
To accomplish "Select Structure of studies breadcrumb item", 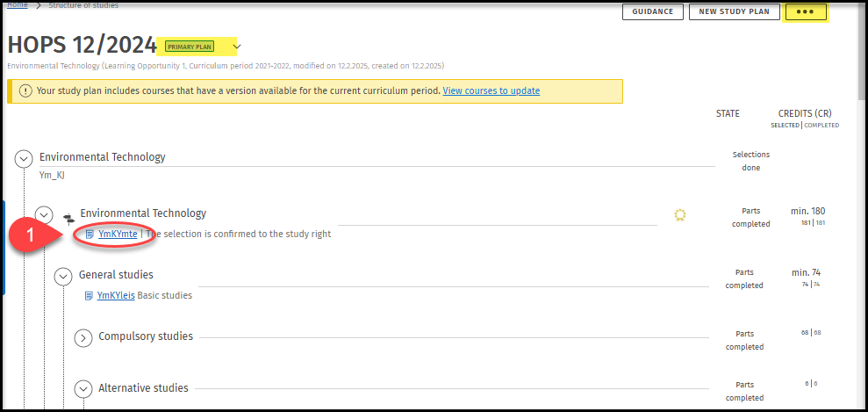I will (x=84, y=5).
